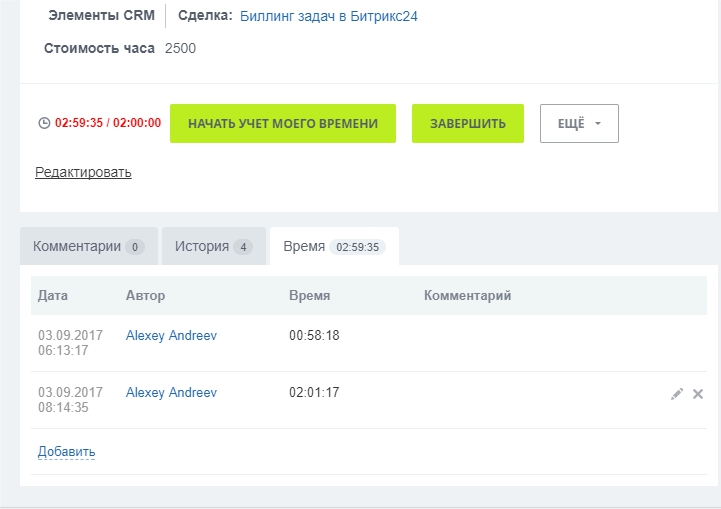Click the Автор column header
This screenshot has width=721, height=509.
(x=145, y=296)
